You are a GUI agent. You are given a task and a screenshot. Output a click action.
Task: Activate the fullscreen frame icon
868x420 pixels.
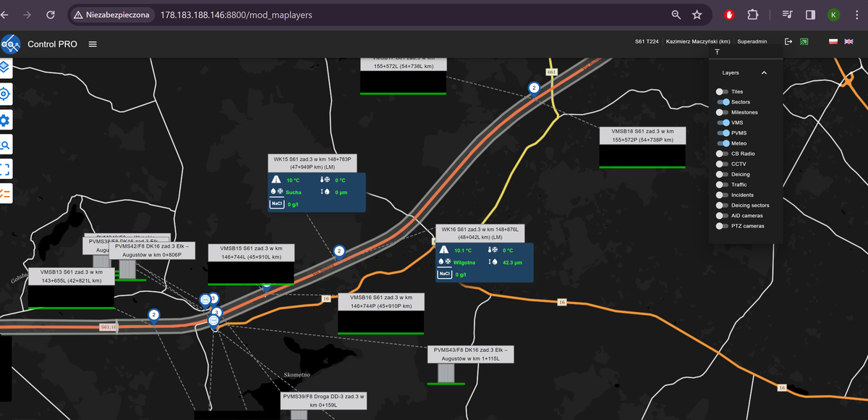[x=4, y=169]
